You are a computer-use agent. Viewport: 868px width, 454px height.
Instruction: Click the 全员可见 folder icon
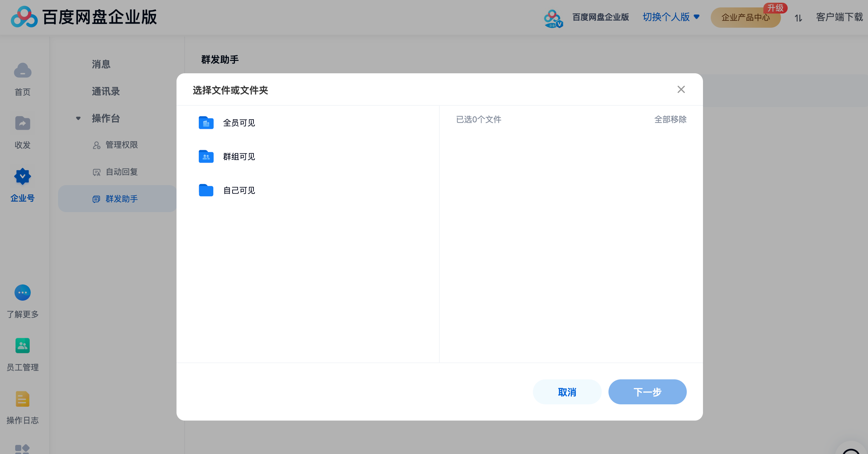(206, 122)
